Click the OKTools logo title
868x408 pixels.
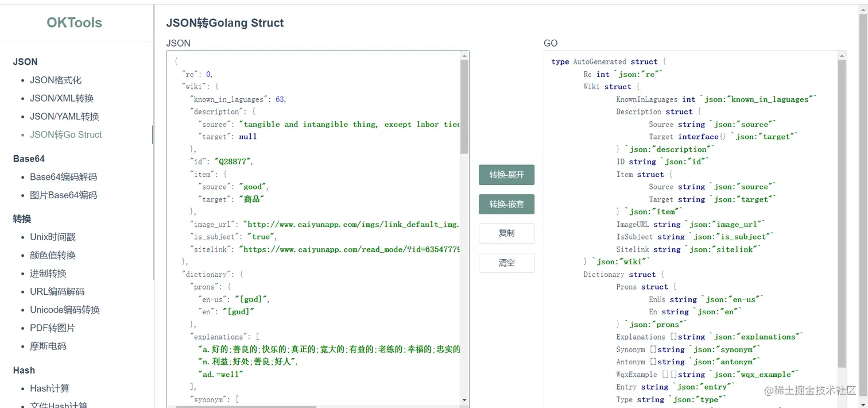74,23
